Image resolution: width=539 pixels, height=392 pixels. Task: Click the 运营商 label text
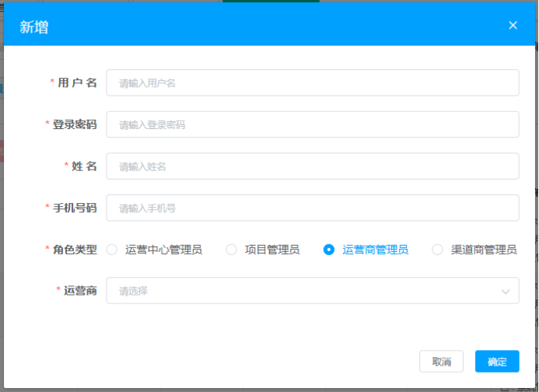80,291
